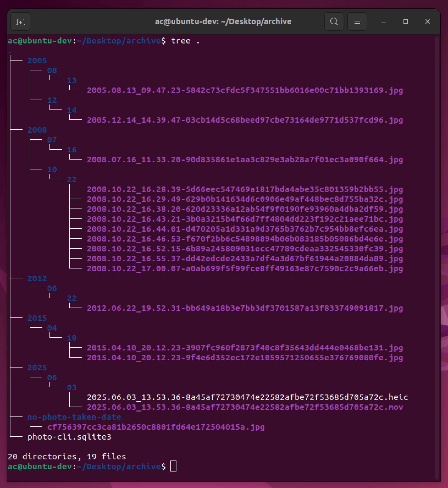Image resolution: width=448 pixels, height=488 pixels.
Task: Click file 2008.10.22_16.52.15 jpg
Action: 245,249
